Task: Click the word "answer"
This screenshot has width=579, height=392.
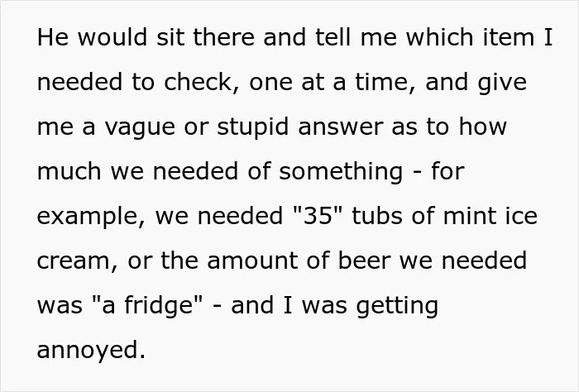Action: point(341,127)
